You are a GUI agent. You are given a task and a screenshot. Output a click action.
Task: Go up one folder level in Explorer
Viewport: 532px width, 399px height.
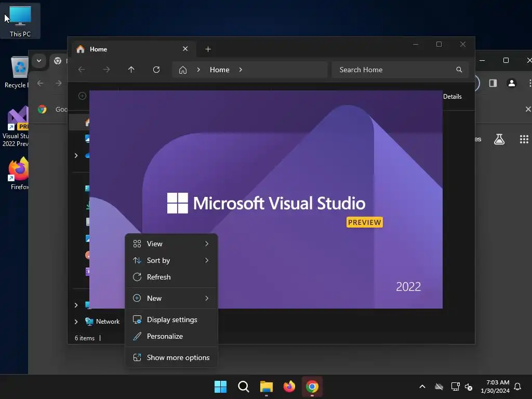click(x=131, y=70)
